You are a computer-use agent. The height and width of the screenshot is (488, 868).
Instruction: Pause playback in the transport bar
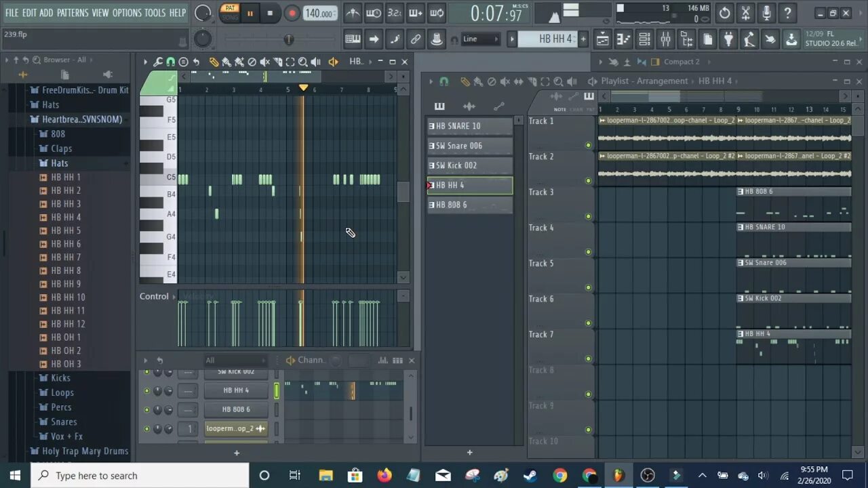coord(250,13)
